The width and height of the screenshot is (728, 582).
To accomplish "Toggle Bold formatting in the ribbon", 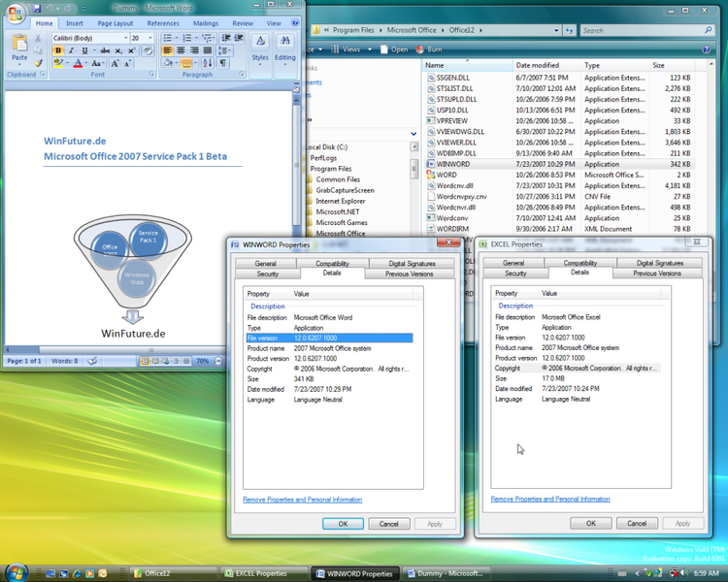I will point(58,50).
